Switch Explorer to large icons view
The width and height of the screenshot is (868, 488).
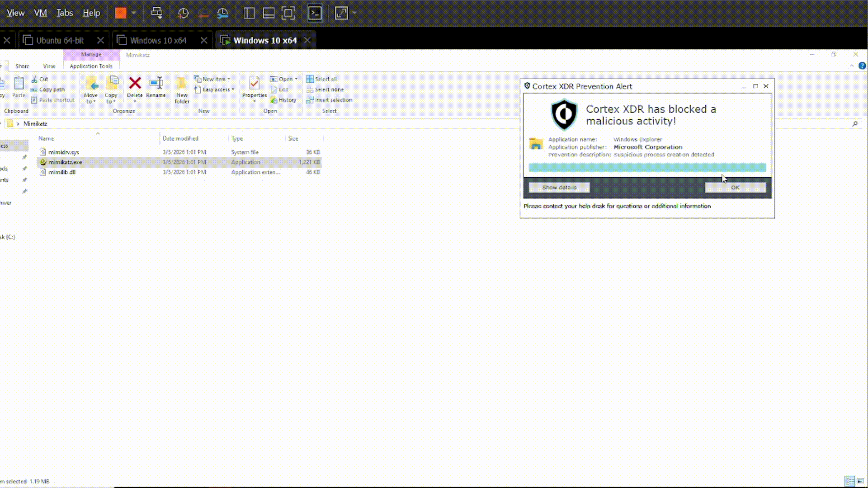pyautogui.click(x=860, y=481)
